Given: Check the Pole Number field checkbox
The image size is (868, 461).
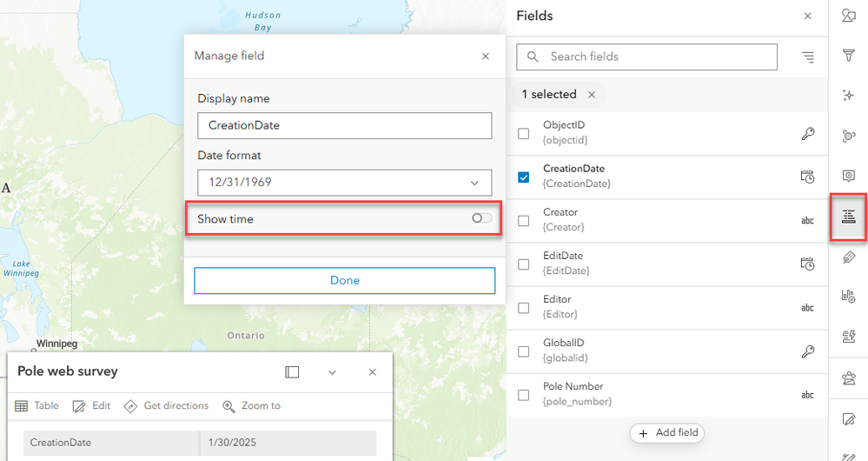Looking at the screenshot, I should click(524, 395).
